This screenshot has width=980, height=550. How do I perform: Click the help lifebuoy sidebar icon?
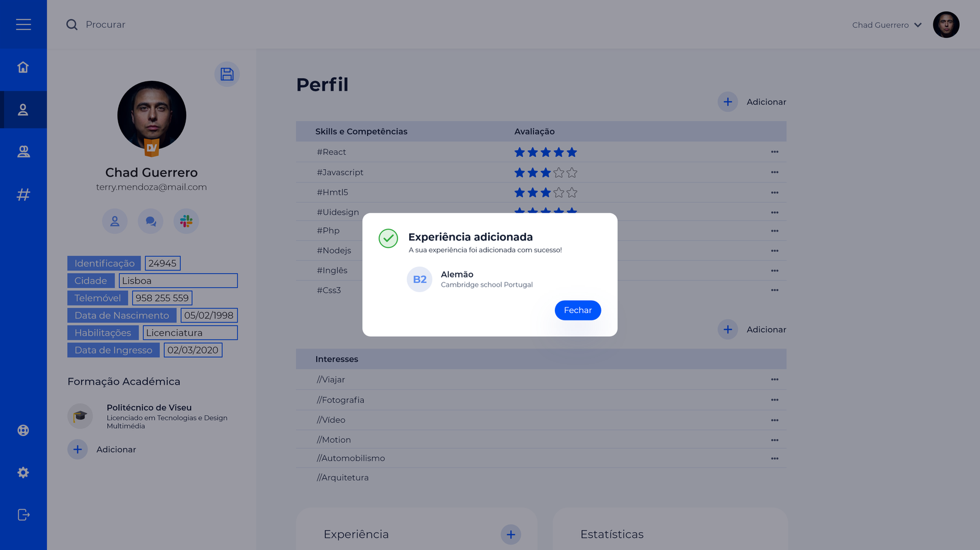(x=23, y=430)
